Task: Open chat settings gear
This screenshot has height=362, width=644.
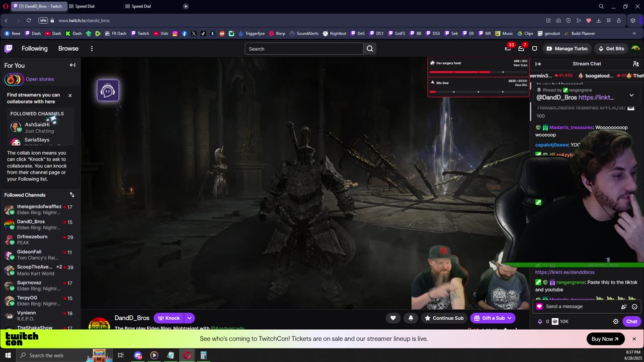Action: point(615,321)
